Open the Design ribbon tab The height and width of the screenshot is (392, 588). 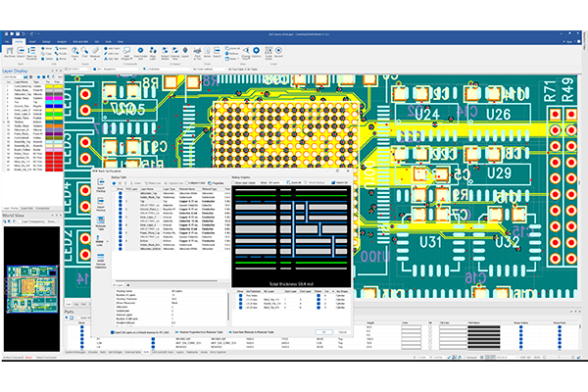(x=46, y=42)
